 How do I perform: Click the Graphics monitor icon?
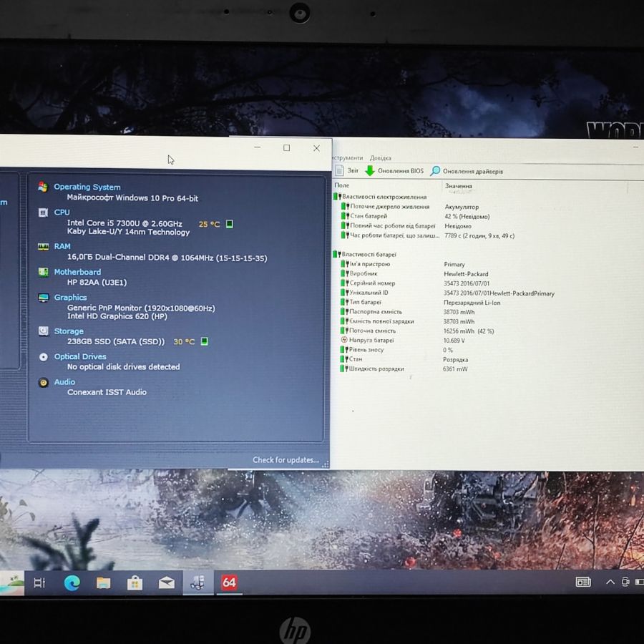coord(43,298)
